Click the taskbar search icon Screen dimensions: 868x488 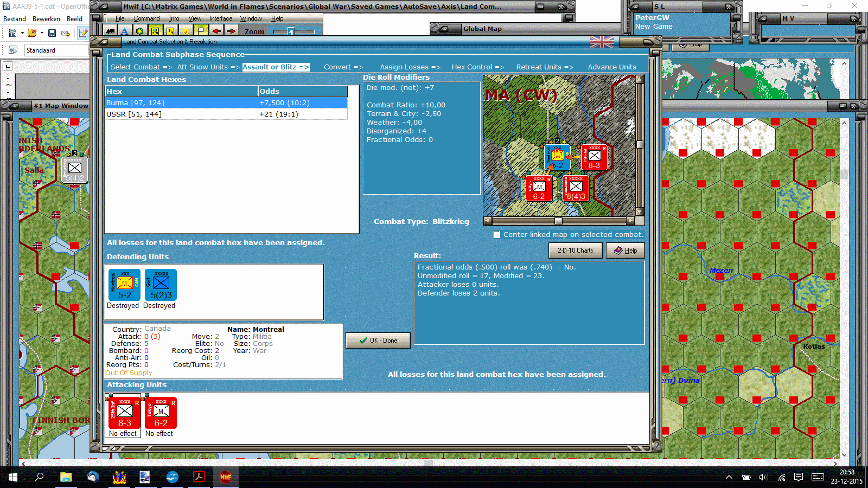click(x=39, y=477)
